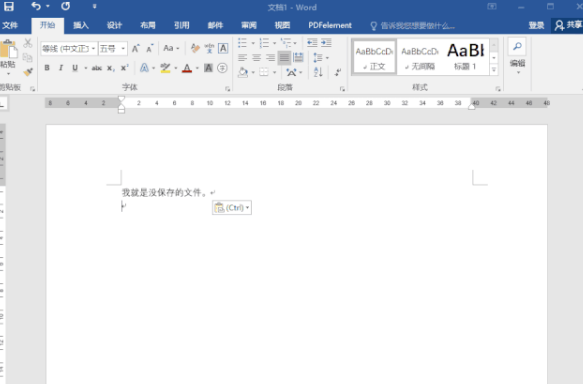Undo the last action

pyautogui.click(x=36, y=6)
